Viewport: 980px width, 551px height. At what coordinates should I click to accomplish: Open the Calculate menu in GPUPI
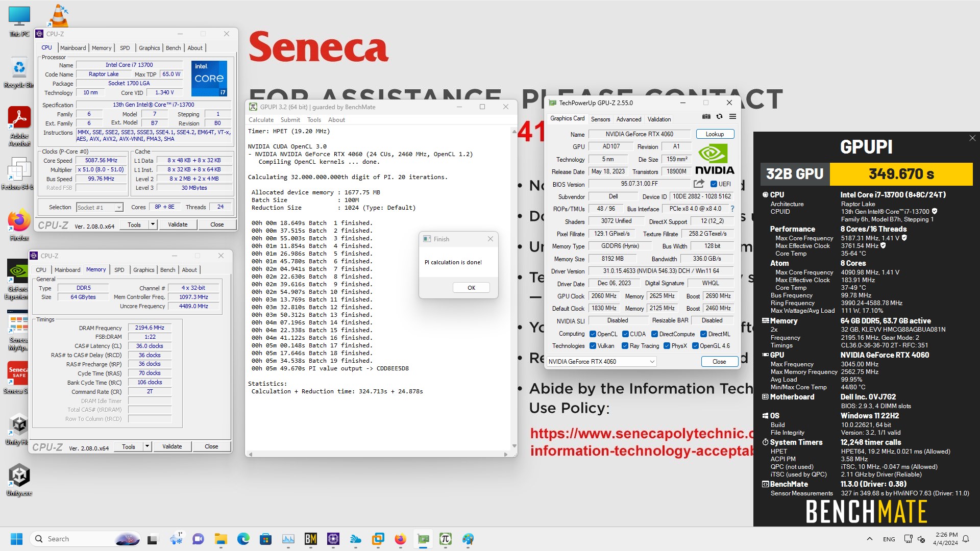tap(261, 120)
